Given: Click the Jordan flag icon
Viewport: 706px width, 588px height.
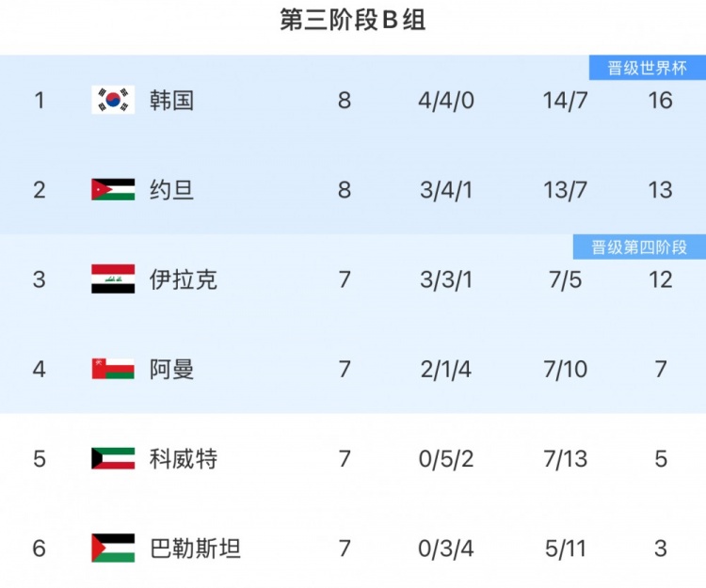Looking at the screenshot, I should pos(113,189).
